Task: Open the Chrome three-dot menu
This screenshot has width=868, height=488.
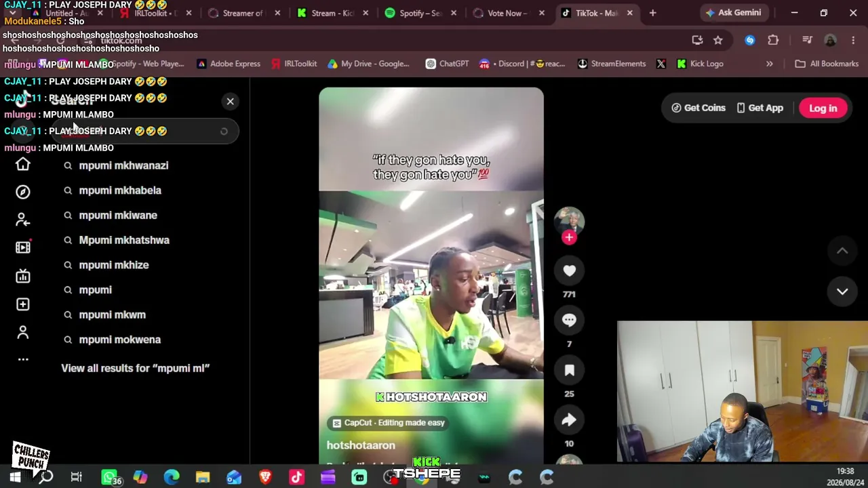Action: click(x=853, y=40)
